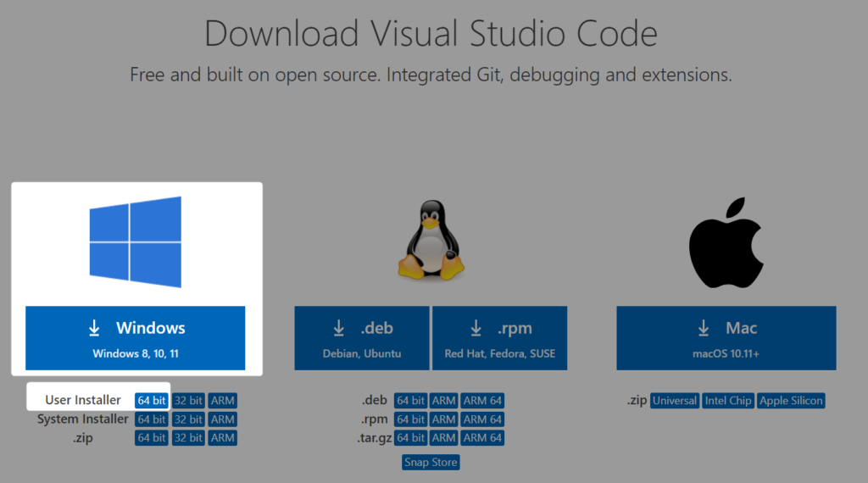868x483 pixels.
Task: Download .tar.gz ARM 64 archive
Action: point(482,437)
